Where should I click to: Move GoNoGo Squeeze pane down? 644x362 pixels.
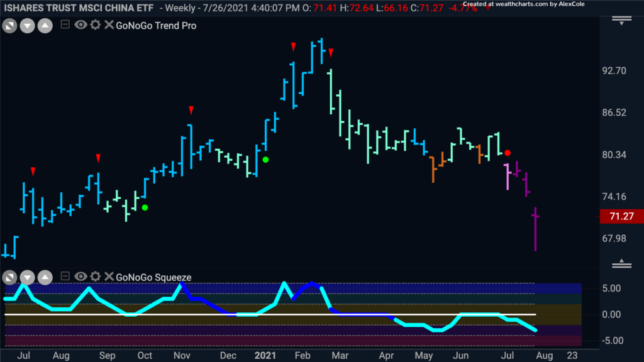pyautogui.click(x=28, y=278)
